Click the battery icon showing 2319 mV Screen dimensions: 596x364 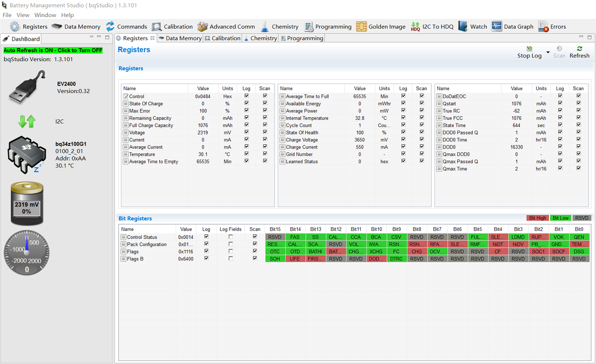pos(27,204)
